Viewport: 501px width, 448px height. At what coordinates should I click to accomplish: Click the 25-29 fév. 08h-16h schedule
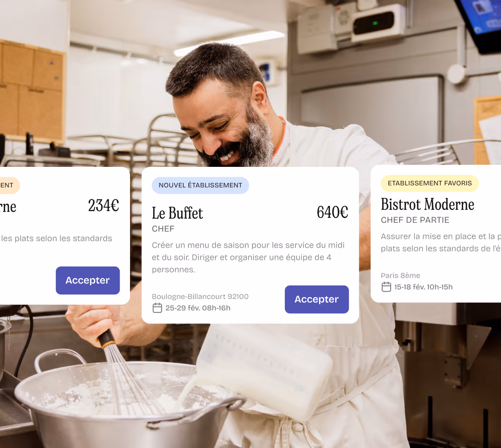coord(198,308)
